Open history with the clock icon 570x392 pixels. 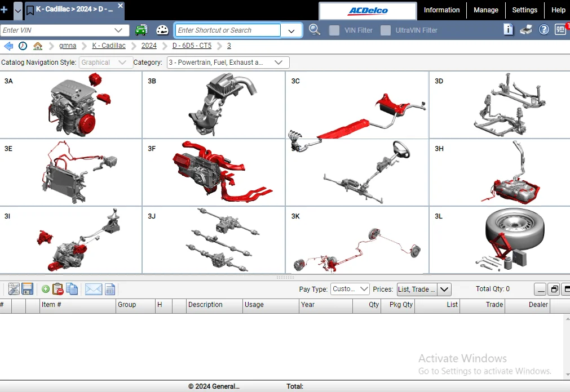coord(23,46)
